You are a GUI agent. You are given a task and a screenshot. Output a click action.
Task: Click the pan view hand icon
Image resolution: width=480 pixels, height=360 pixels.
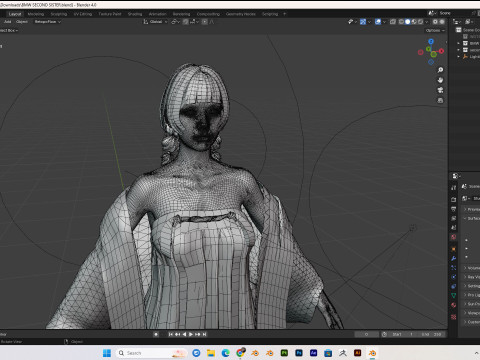click(440, 80)
